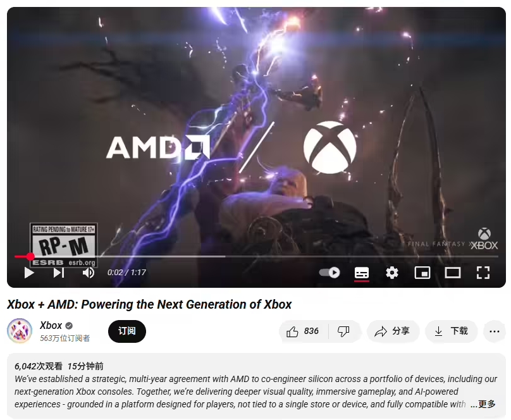This screenshot has width=511, height=420.
Task: Dislike this video
Action: tap(344, 331)
